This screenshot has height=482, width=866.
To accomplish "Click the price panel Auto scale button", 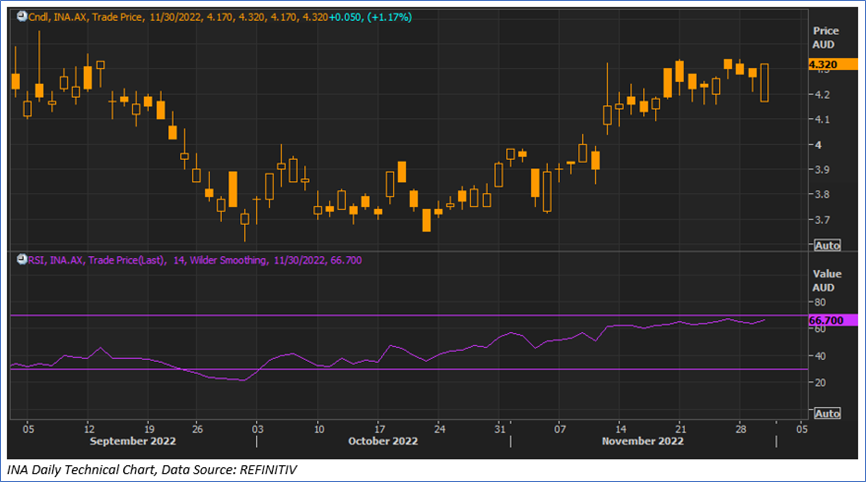I will 827,245.
